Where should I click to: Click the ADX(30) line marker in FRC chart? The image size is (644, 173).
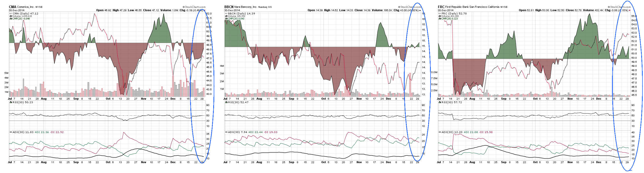coord(440,132)
